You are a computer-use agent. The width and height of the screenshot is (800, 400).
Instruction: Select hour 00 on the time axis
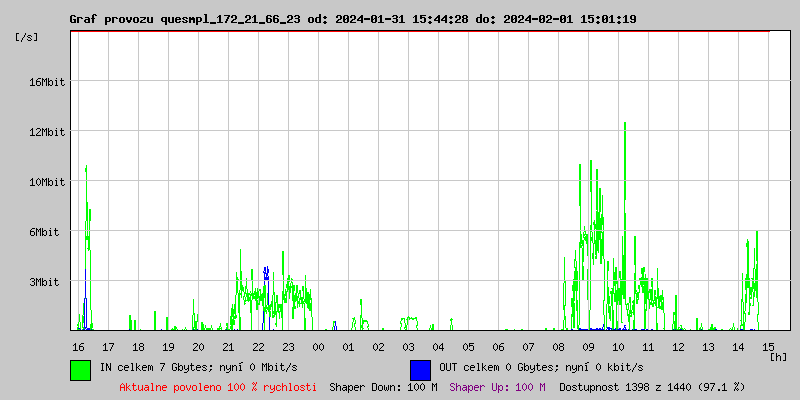click(x=318, y=347)
